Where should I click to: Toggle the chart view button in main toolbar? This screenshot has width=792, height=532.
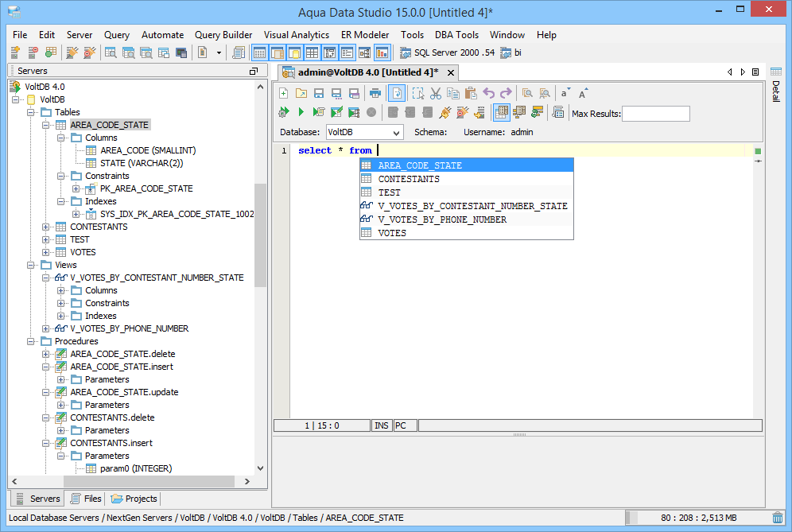point(382,52)
